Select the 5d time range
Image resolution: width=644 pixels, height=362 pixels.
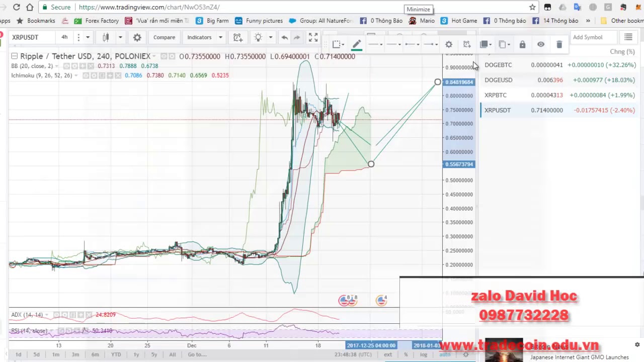36,354
